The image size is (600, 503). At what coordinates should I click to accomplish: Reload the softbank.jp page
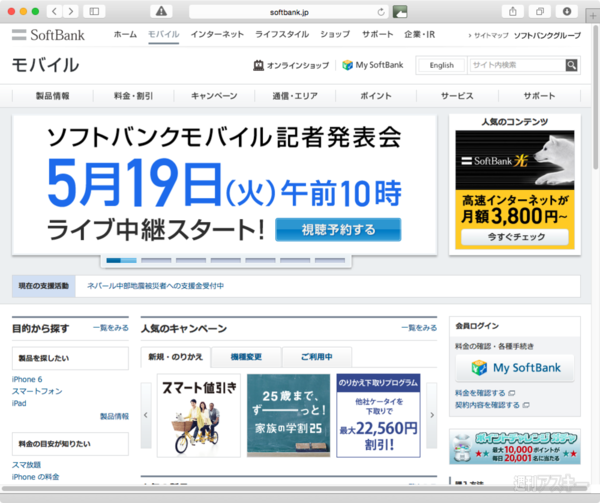click(x=381, y=12)
